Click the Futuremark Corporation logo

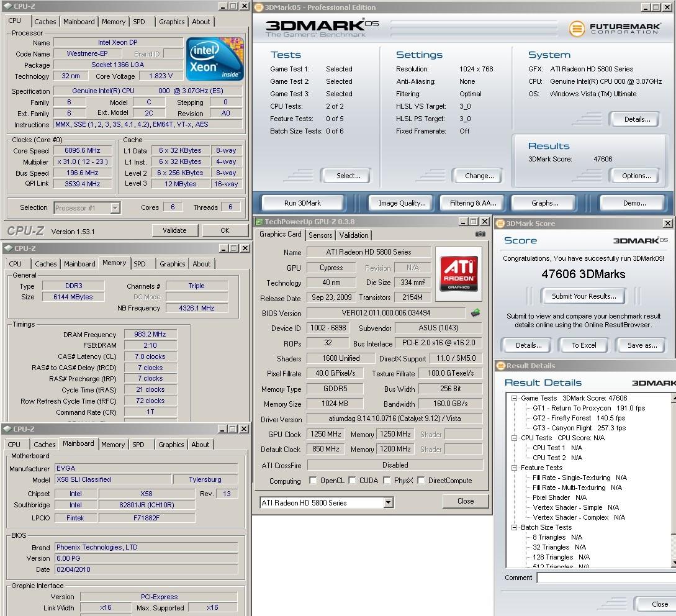click(615, 28)
